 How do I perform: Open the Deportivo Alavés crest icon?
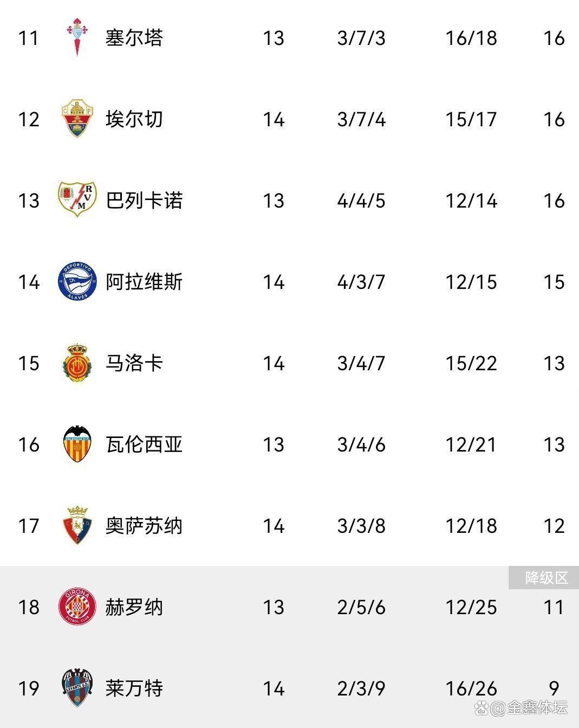click(x=77, y=281)
